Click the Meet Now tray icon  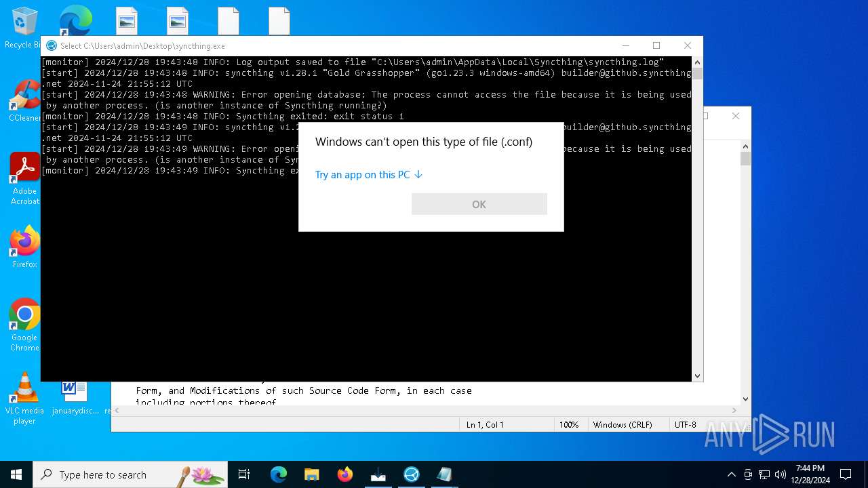coord(748,474)
